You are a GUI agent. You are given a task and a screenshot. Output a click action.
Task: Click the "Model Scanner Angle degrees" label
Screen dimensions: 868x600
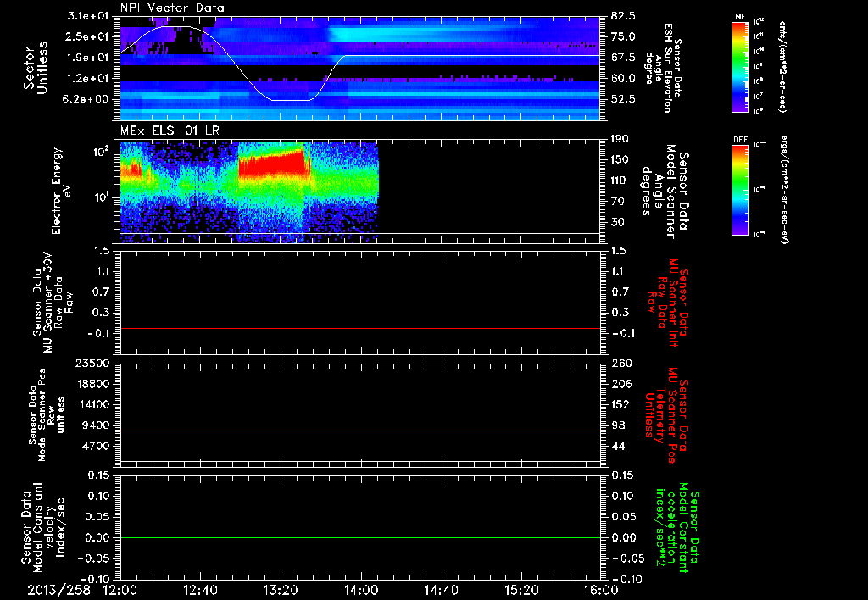pos(664,192)
